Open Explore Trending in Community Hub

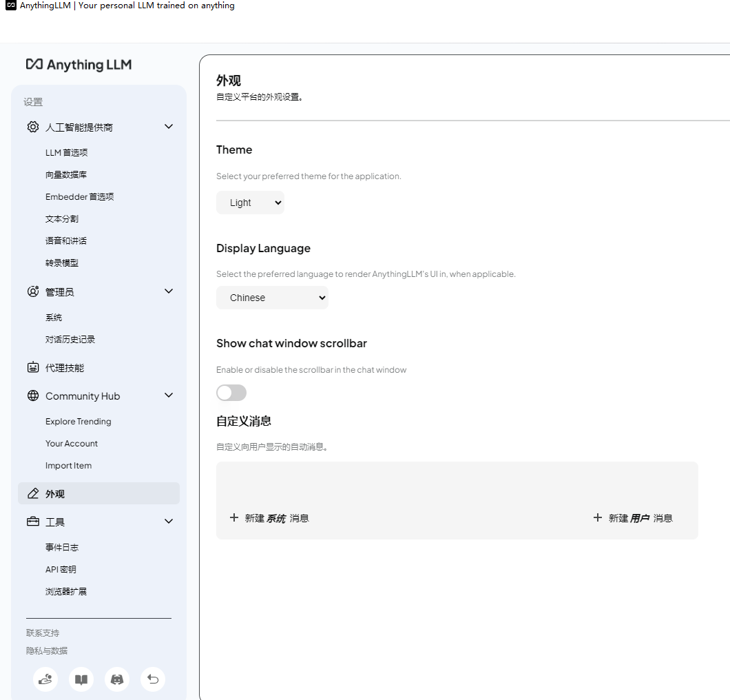click(79, 421)
